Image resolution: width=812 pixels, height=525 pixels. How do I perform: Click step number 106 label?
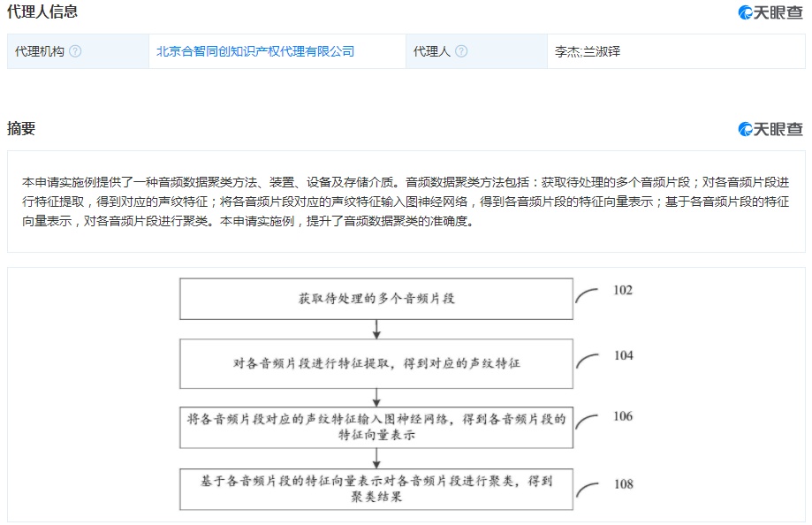pyautogui.click(x=623, y=416)
